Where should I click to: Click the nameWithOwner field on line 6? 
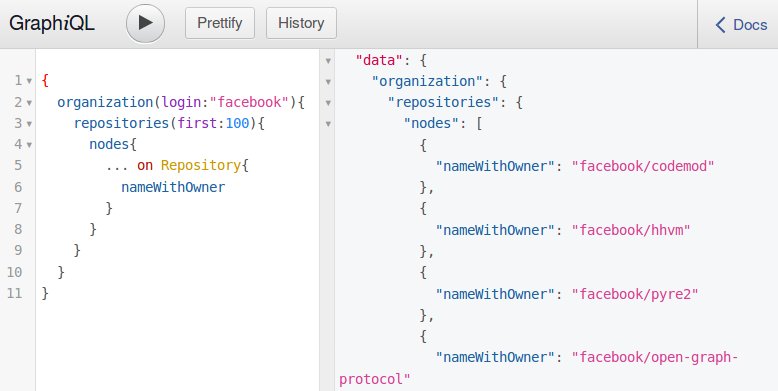pos(173,187)
